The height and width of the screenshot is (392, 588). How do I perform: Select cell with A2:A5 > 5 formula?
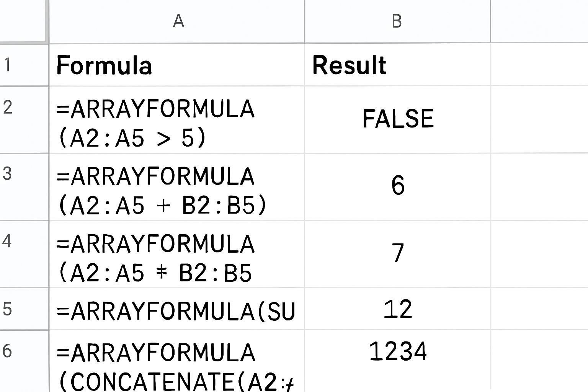(177, 120)
